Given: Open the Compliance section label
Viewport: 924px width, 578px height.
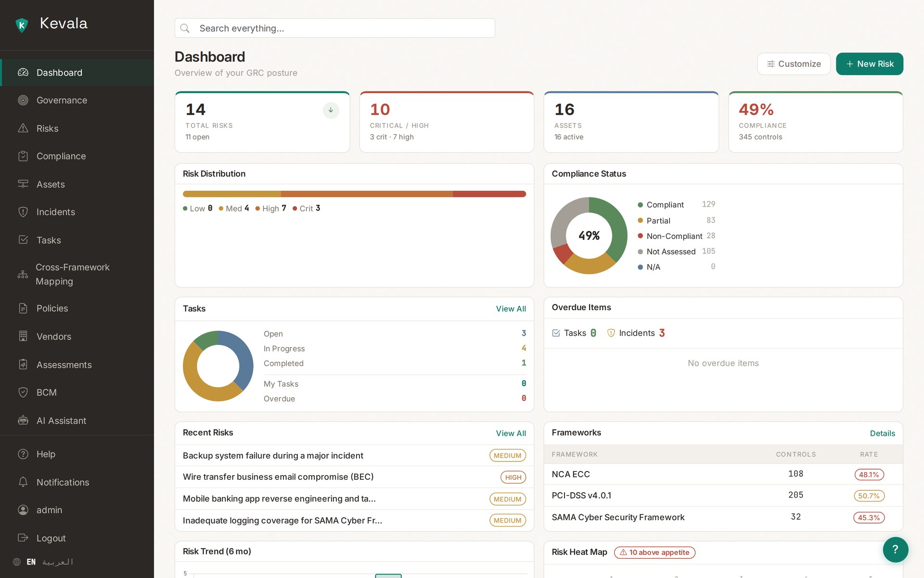Looking at the screenshot, I should 61,156.
